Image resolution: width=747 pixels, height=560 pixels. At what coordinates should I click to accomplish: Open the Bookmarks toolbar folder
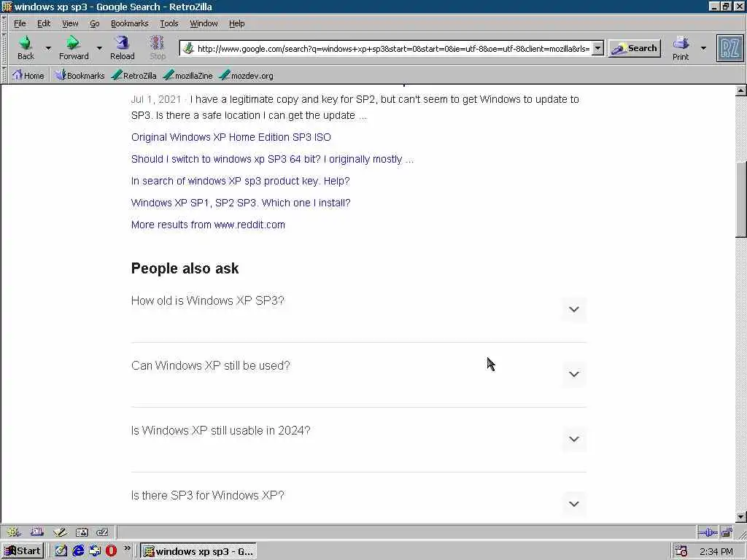tap(80, 75)
